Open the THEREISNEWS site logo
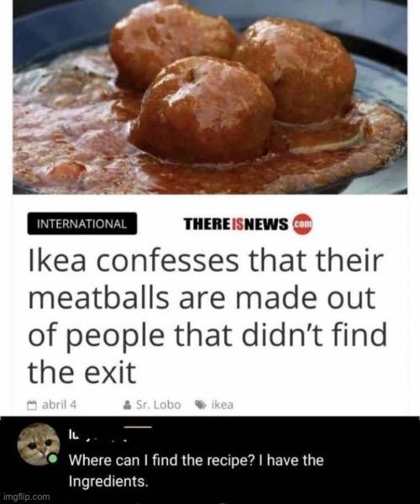This screenshot has width=420, height=504. pyautogui.click(x=248, y=224)
